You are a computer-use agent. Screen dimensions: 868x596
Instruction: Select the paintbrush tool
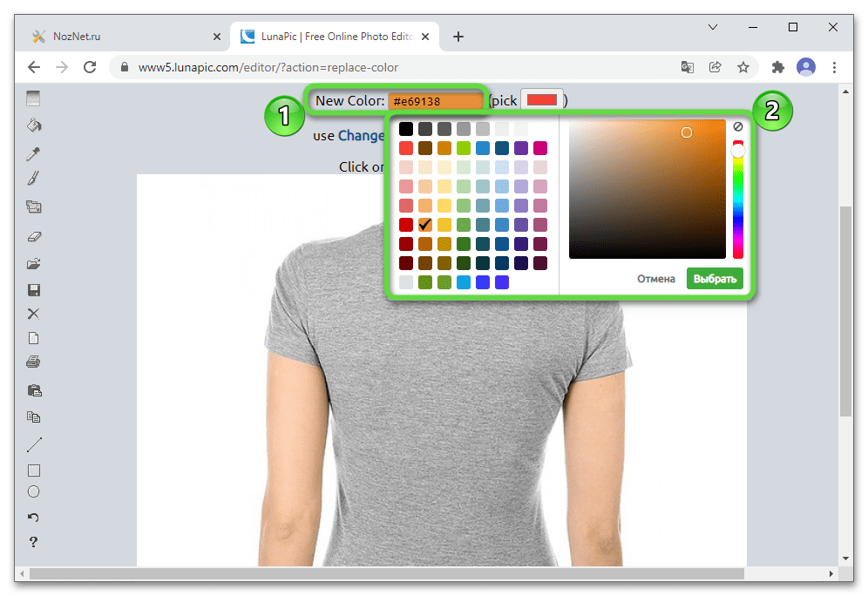pyautogui.click(x=33, y=179)
